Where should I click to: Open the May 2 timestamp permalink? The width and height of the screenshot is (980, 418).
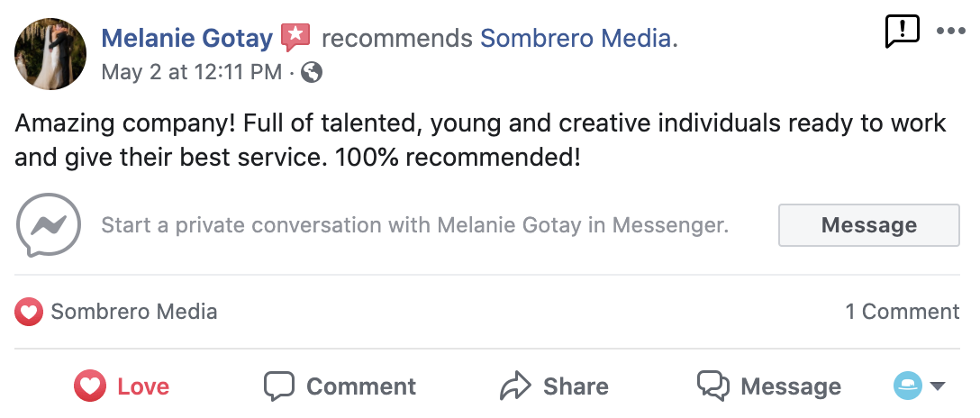click(191, 72)
